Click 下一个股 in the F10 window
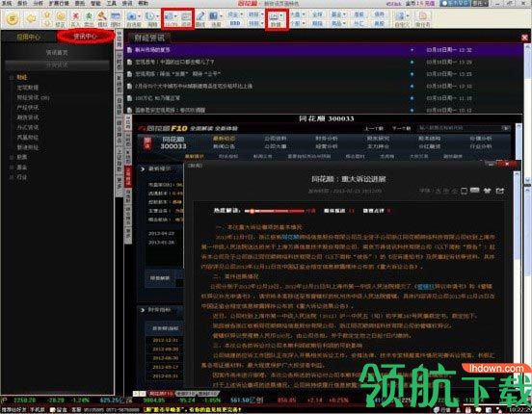Image resolution: width=532 pixels, height=414 pixels. [401, 128]
